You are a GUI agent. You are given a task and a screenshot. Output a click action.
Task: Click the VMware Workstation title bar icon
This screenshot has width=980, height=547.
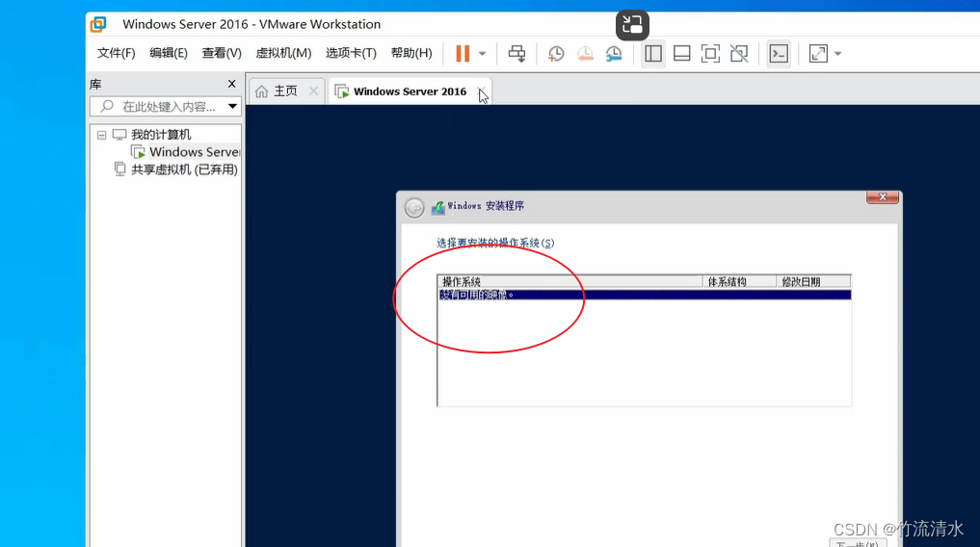98,24
